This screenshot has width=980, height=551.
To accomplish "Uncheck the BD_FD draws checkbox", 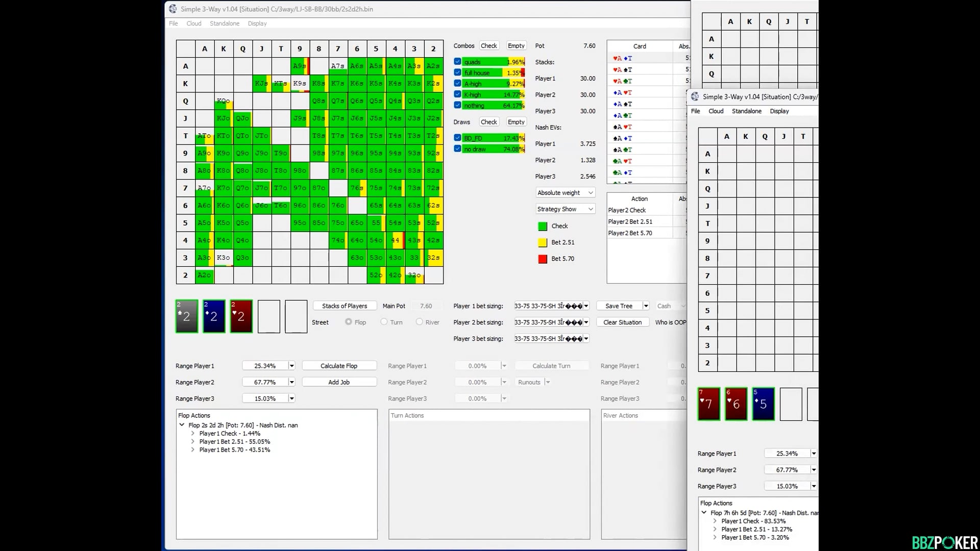I will coord(457,138).
